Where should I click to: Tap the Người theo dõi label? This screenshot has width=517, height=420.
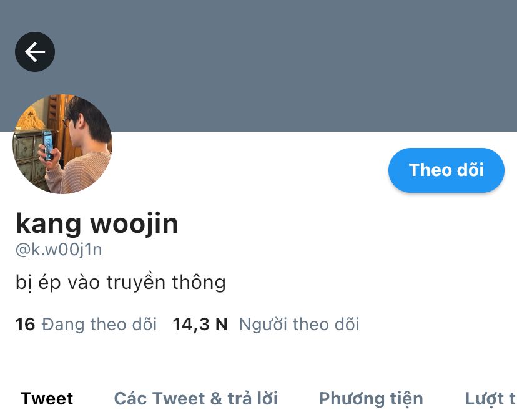click(x=299, y=325)
